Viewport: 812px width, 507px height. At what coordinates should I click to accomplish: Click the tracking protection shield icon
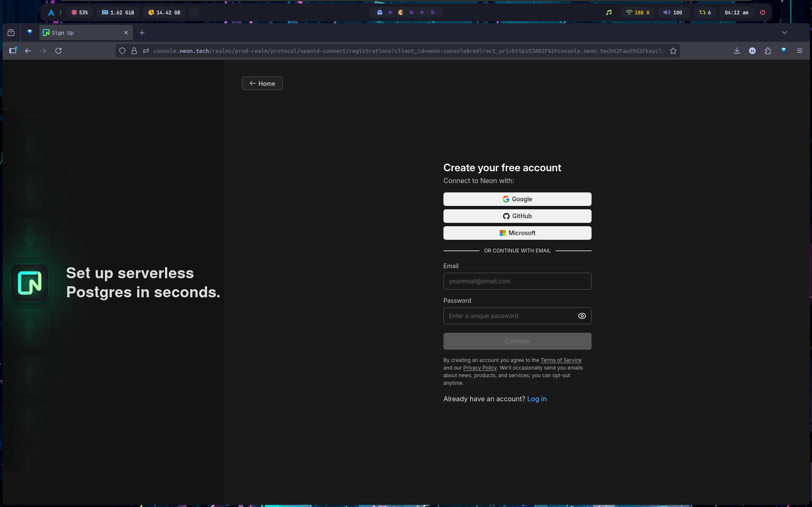pos(122,51)
